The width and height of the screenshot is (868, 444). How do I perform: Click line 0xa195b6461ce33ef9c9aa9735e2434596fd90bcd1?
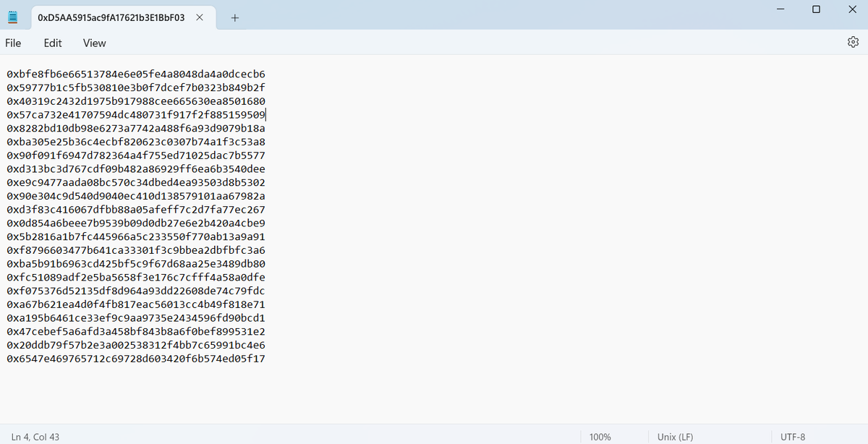tap(136, 318)
